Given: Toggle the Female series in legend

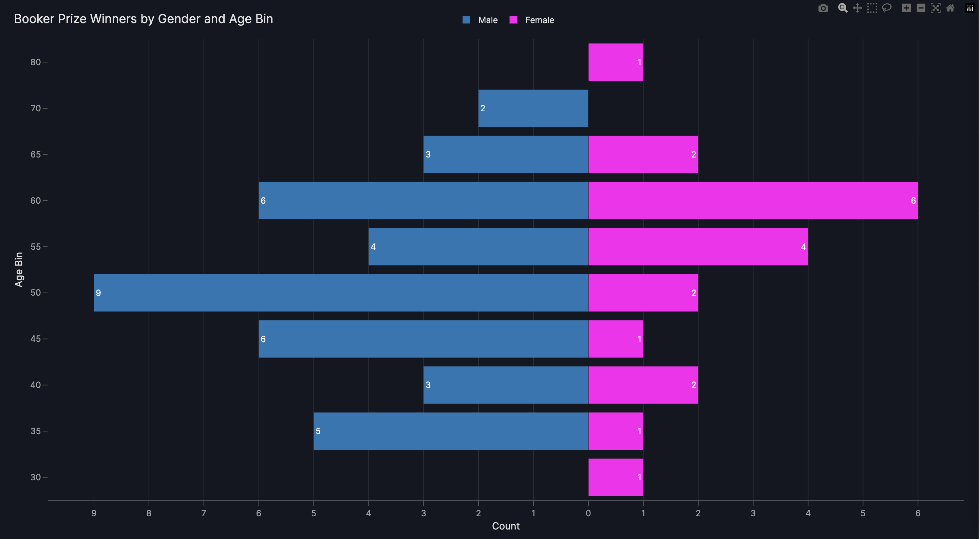Looking at the screenshot, I should click(x=539, y=20).
